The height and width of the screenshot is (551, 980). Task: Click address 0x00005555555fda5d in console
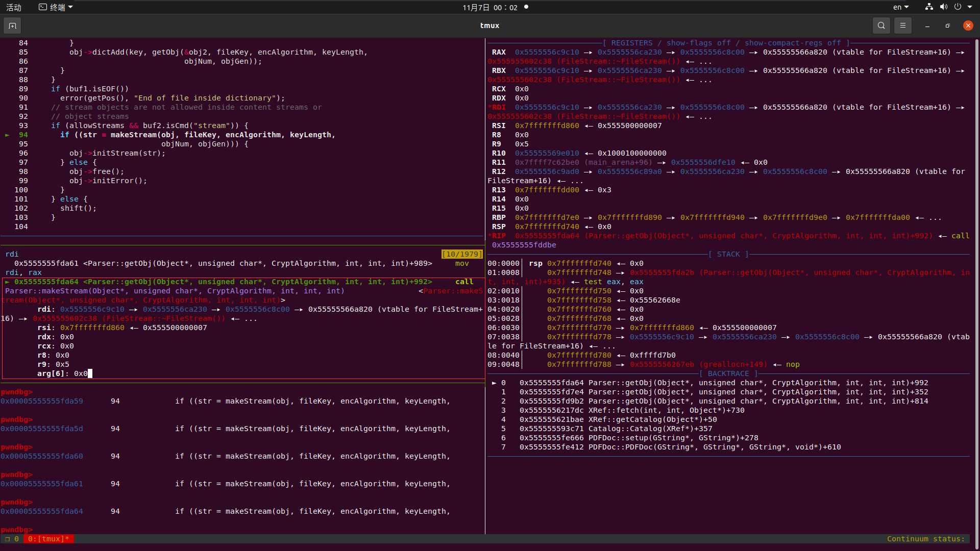(42, 429)
